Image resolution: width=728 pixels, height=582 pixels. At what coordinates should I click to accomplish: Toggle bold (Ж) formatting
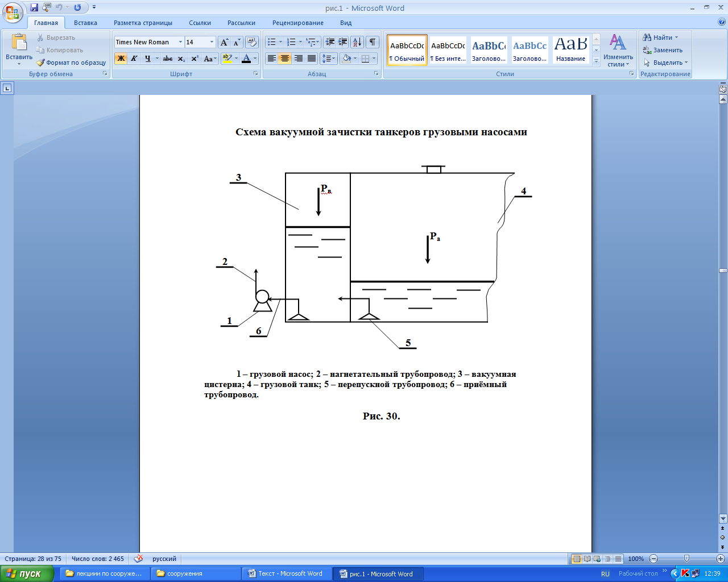point(121,59)
